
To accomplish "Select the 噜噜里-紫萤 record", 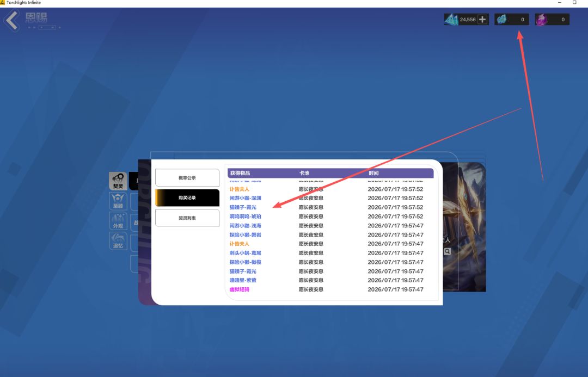I will [x=243, y=280].
